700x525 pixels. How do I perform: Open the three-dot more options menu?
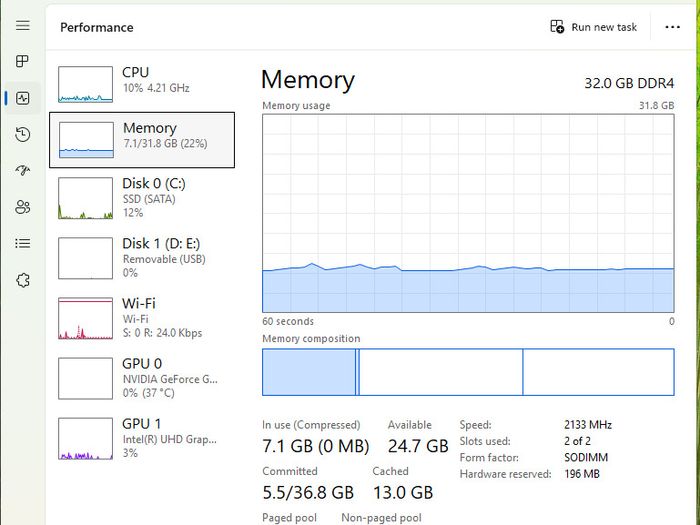coord(672,27)
